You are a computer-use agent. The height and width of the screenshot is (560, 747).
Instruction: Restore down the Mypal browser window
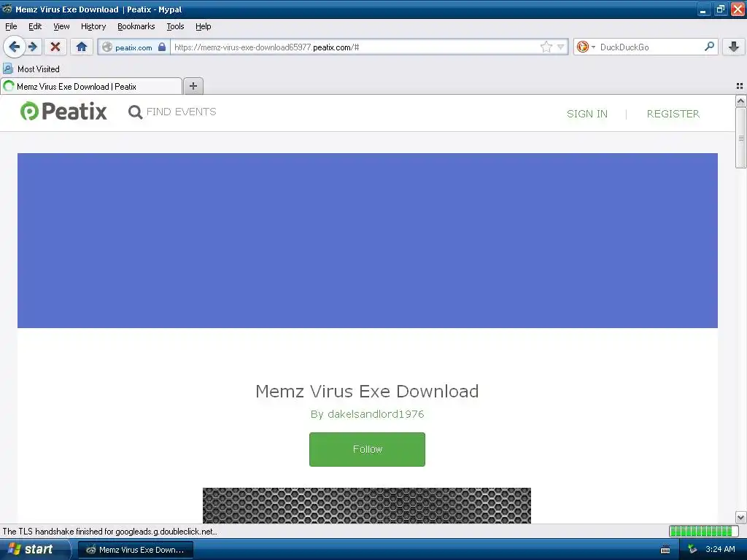tap(720, 9)
